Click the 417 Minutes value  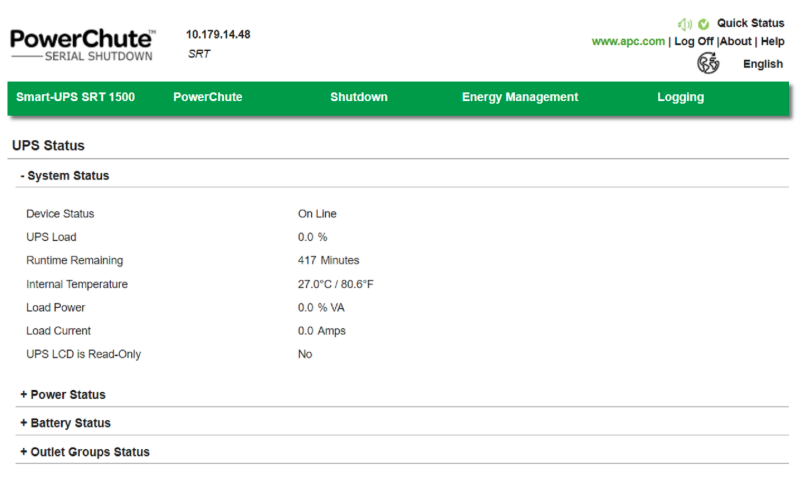pos(328,260)
